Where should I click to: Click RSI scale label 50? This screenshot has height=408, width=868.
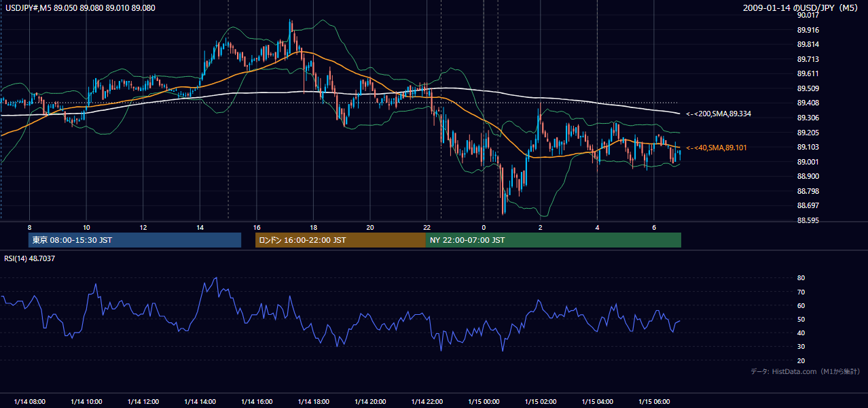tap(801, 319)
